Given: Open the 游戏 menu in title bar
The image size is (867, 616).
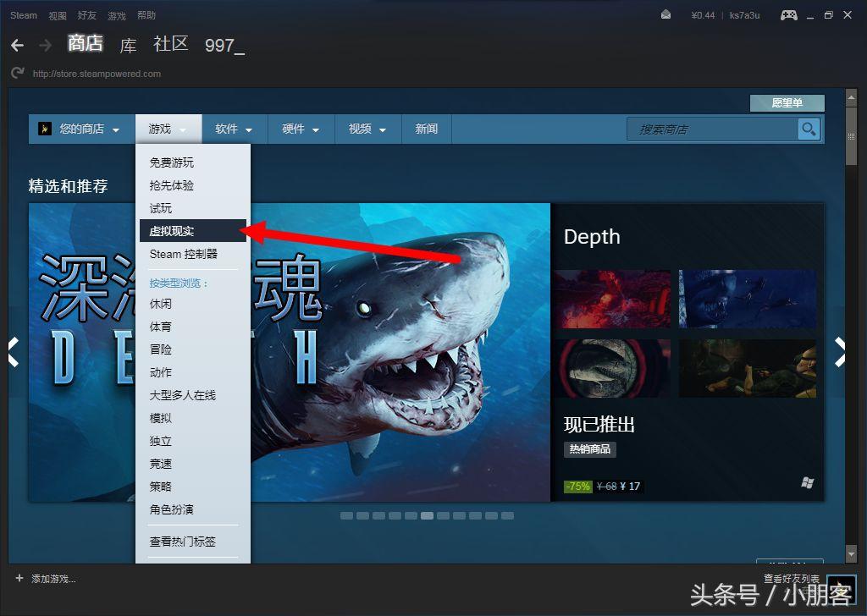Looking at the screenshot, I should coord(117,15).
